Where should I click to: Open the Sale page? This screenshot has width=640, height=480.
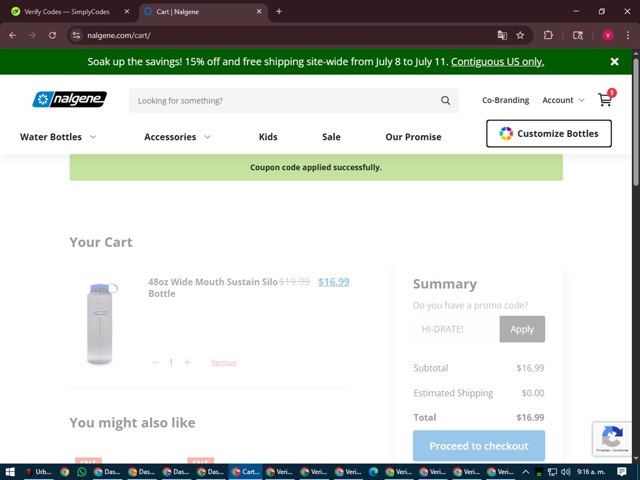[331, 137]
